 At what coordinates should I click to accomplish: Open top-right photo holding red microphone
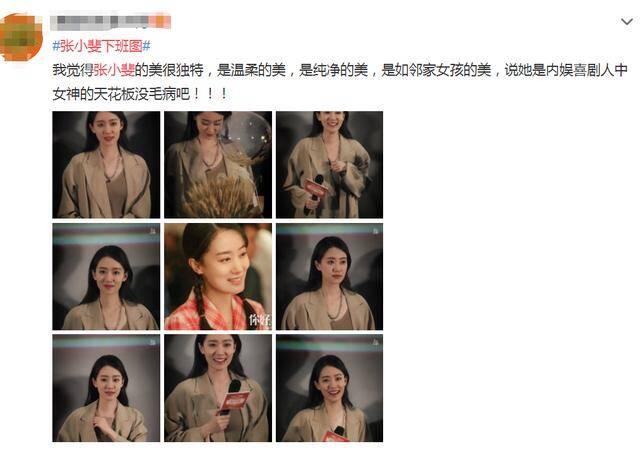pos(329,164)
